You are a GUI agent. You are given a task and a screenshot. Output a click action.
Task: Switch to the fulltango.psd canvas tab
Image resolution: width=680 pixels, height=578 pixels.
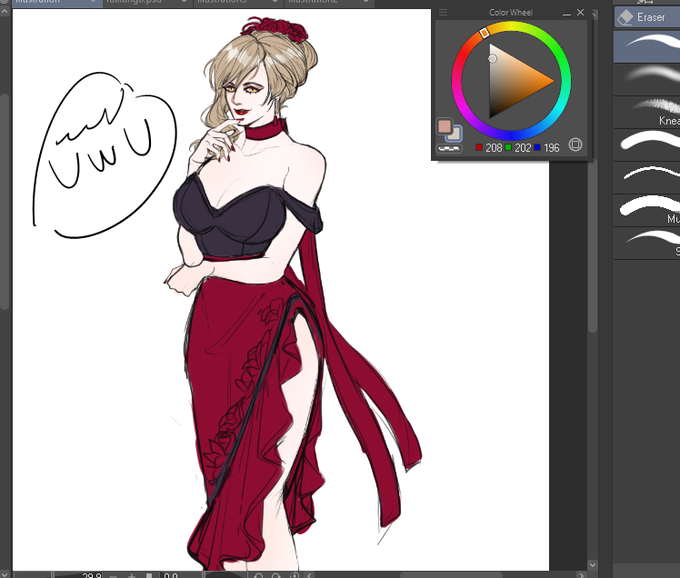(147, 2)
